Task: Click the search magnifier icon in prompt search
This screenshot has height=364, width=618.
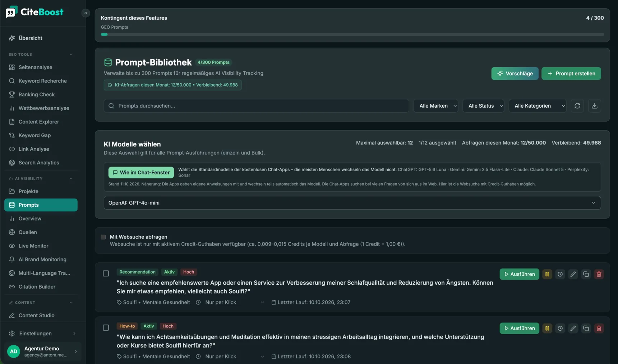Action: tap(111, 106)
